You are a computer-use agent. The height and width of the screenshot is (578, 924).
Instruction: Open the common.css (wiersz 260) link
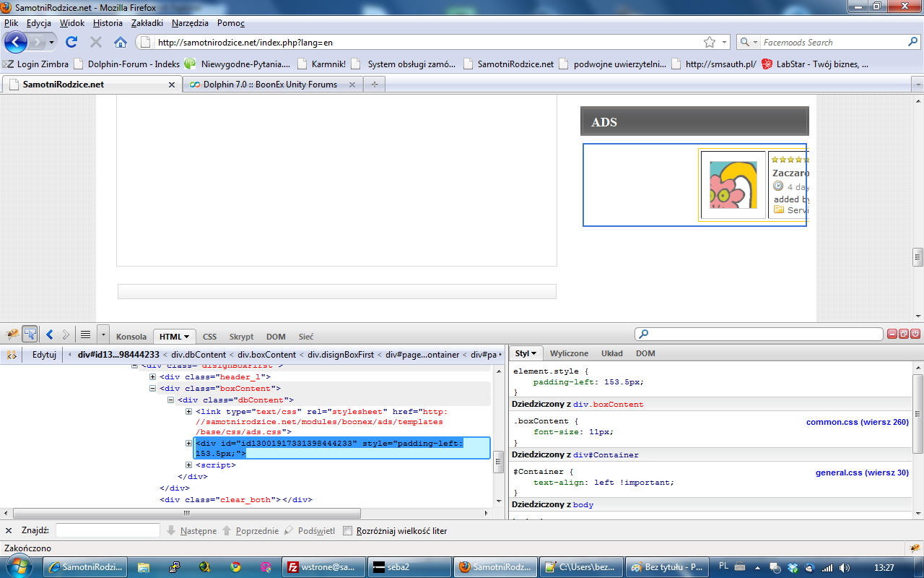click(x=857, y=422)
